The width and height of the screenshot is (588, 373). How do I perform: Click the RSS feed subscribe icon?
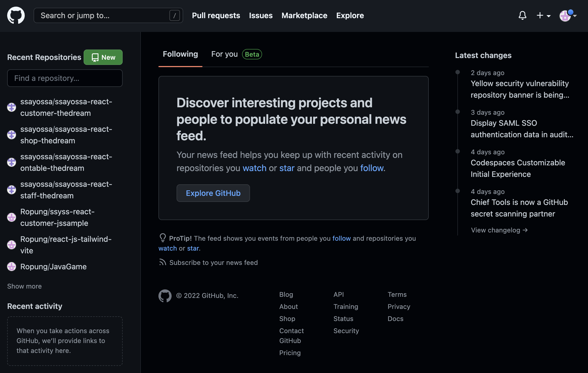[163, 262]
